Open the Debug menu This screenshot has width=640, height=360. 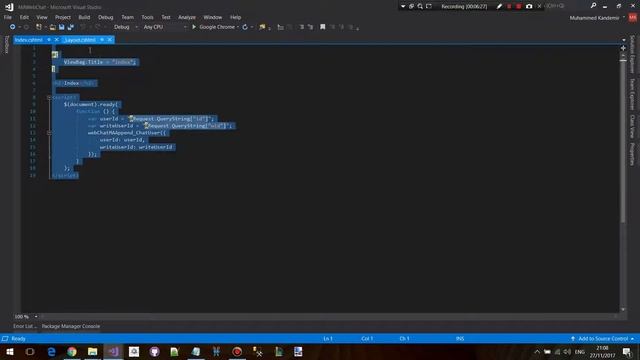[x=105, y=17]
